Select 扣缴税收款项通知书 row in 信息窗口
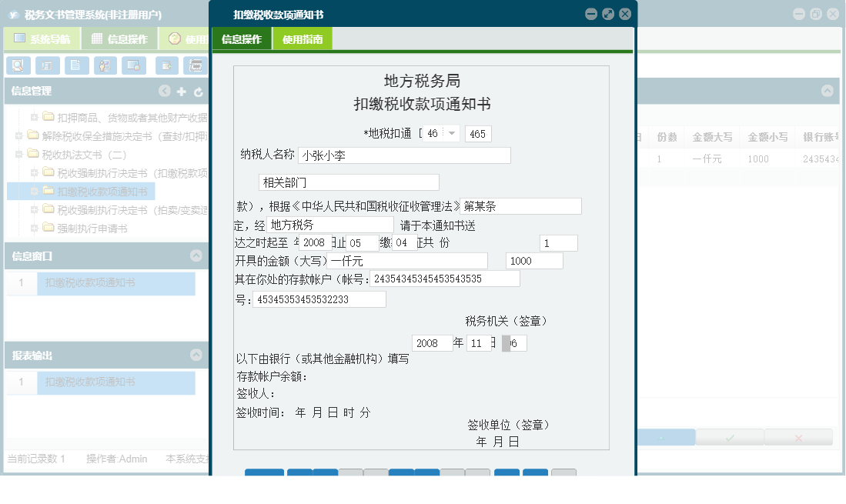Image resolution: width=846 pixels, height=504 pixels. (116, 283)
